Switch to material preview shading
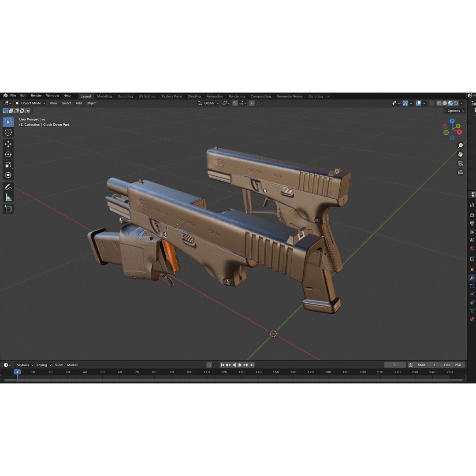 [450, 103]
